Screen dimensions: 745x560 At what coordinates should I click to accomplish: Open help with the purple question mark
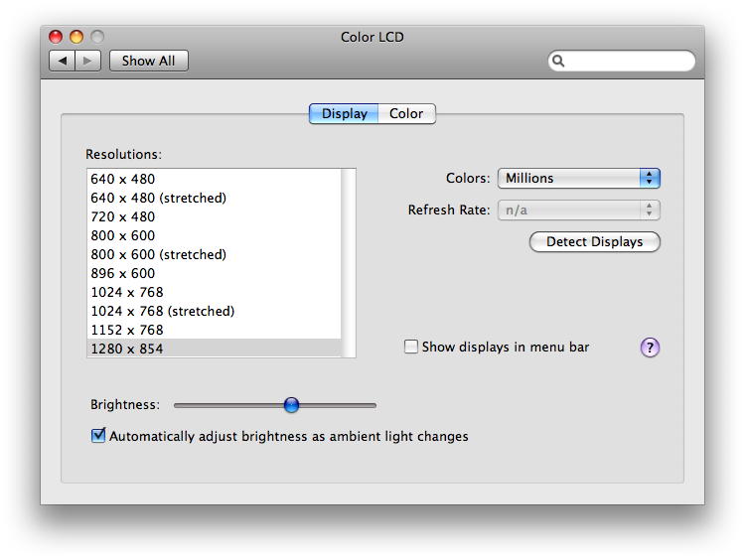click(650, 348)
